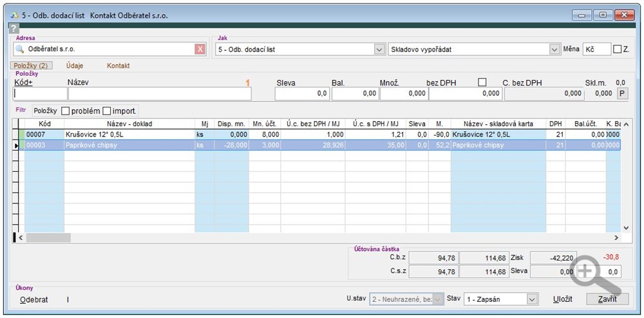
Task: Toggle the bez DPH checkbox
Action: point(482,82)
